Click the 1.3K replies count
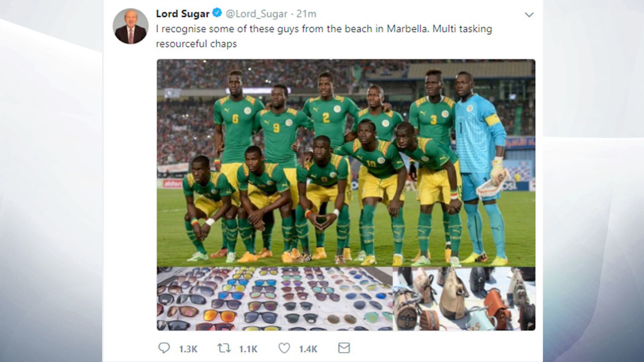Screen dimensions: 644x362 coord(188,349)
